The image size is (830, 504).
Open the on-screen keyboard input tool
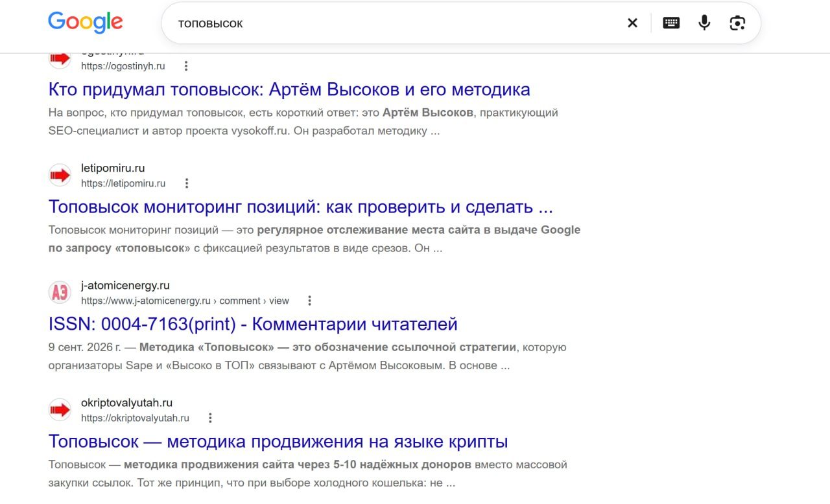(671, 23)
